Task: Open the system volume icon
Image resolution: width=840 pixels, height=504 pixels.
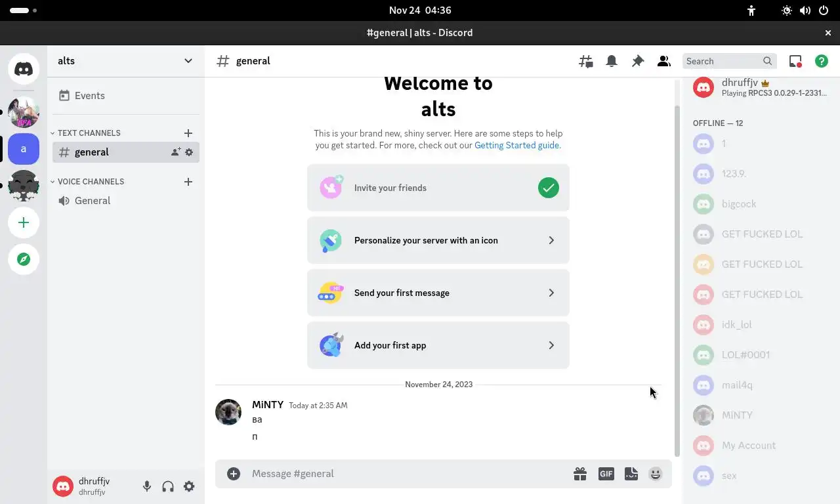Action: click(805, 10)
